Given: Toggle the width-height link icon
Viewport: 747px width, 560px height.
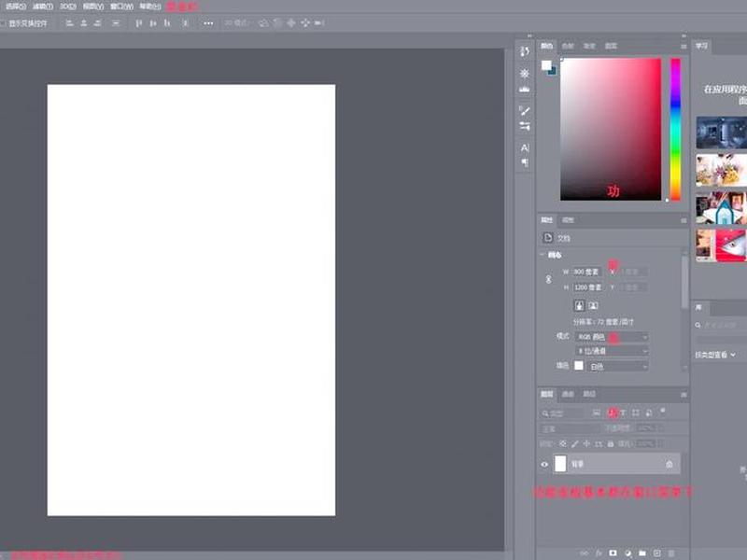Looking at the screenshot, I should coord(548,279).
